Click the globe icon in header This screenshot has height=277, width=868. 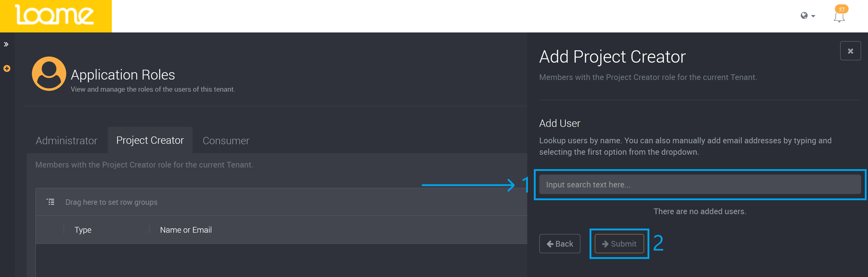pyautogui.click(x=804, y=16)
